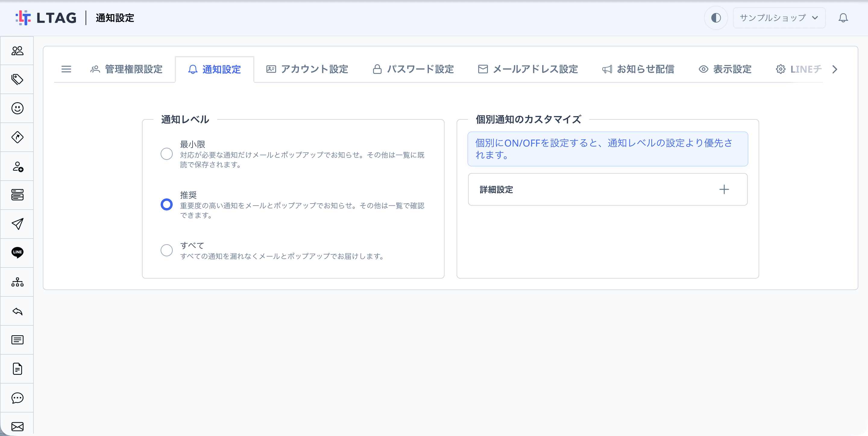Open the reply arrow sidebar icon
The width and height of the screenshot is (868, 436).
pos(17,311)
